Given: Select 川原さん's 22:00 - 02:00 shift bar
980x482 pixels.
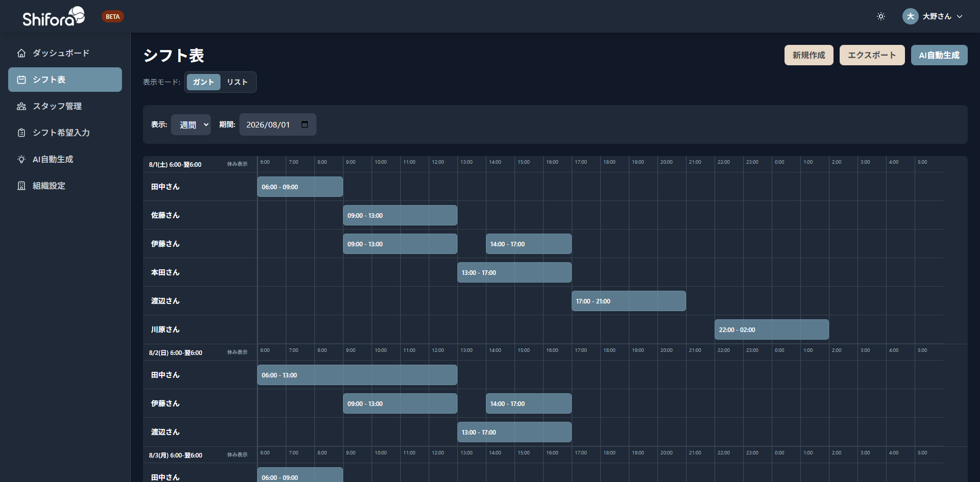Looking at the screenshot, I should [771, 329].
